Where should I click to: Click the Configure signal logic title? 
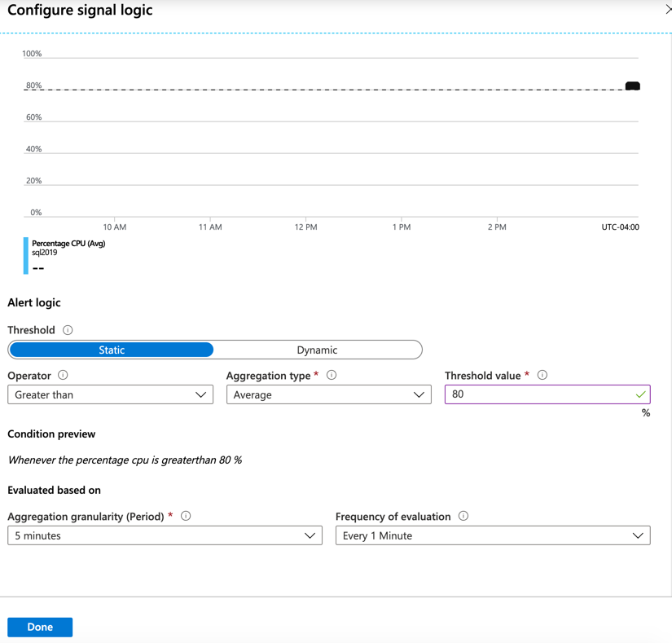point(80,10)
